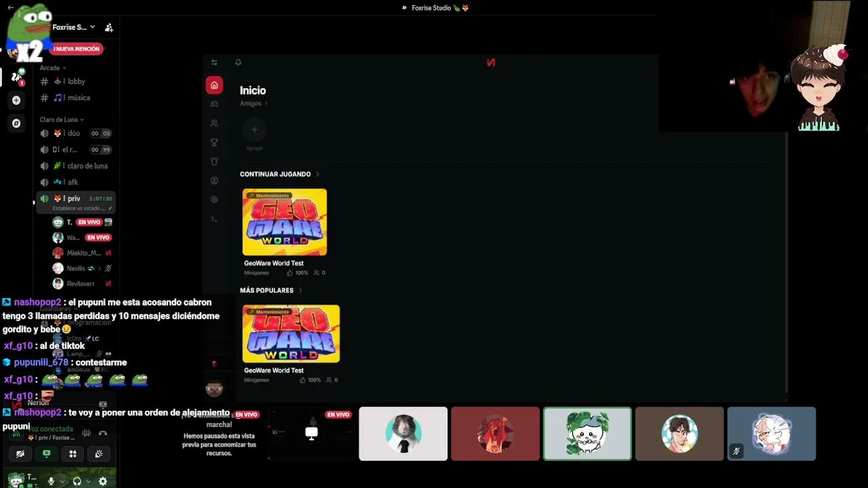This screenshot has width=868, height=488.
Task: Select the red fox participant tile
Action: pos(495,434)
